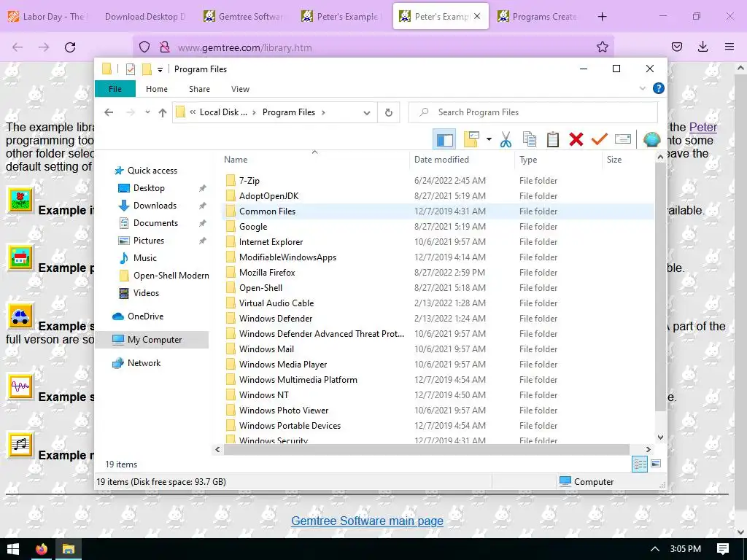The height and width of the screenshot is (560, 747).
Task: Click the new folder toolbar icon
Action: (471, 139)
